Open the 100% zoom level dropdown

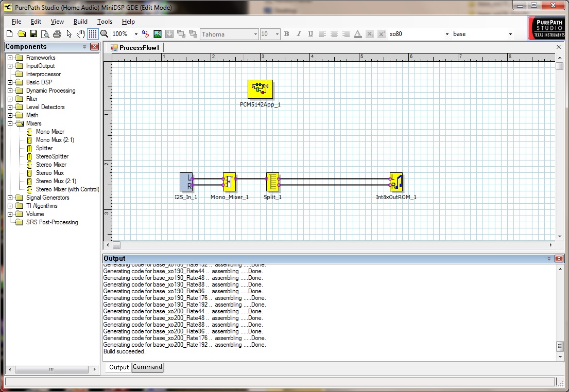[136, 34]
